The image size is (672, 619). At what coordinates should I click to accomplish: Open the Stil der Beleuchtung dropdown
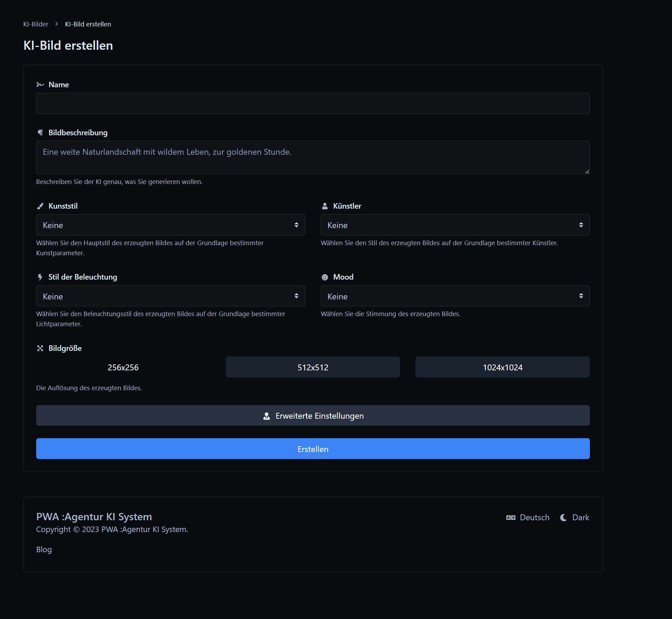tap(171, 296)
